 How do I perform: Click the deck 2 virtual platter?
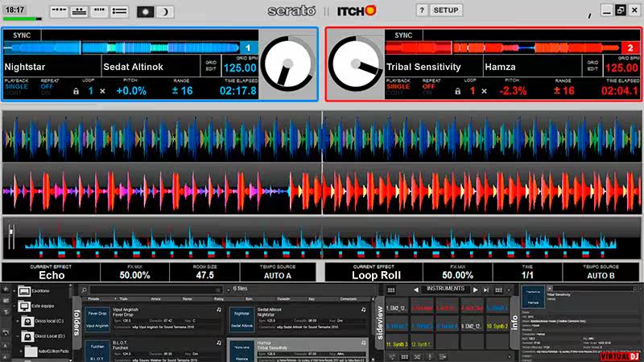pos(356,64)
